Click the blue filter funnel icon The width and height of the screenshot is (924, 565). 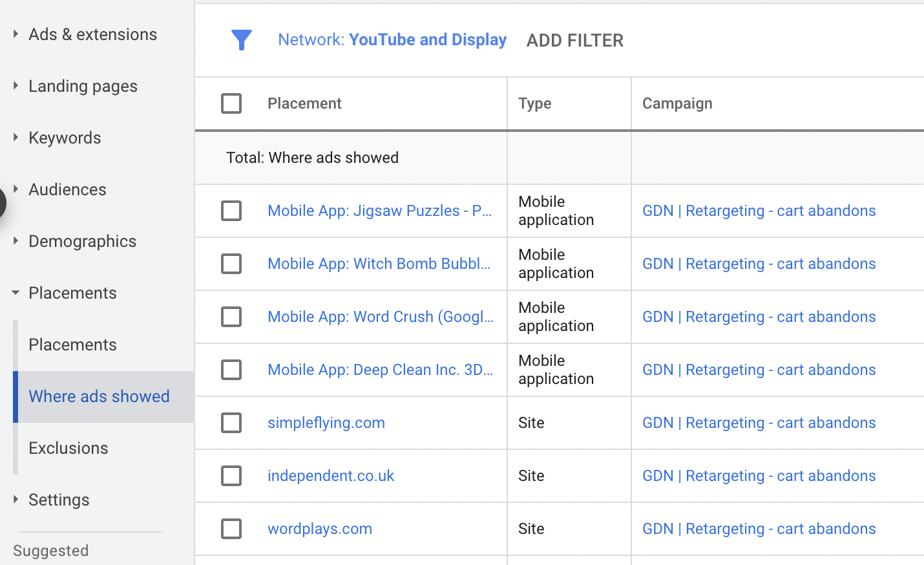click(242, 39)
